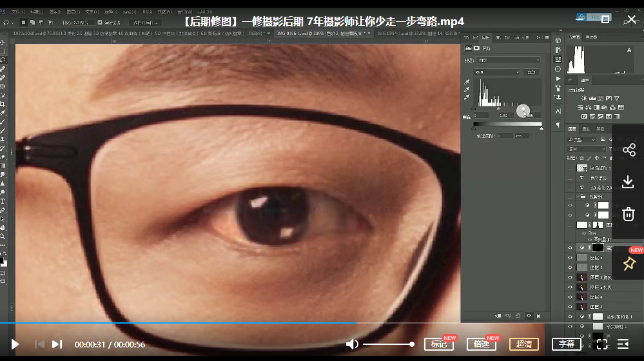Image resolution: width=644 pixels, height=361 pixels.
Task: Click the output levels 255 field
Action: [x=522, y=135]
